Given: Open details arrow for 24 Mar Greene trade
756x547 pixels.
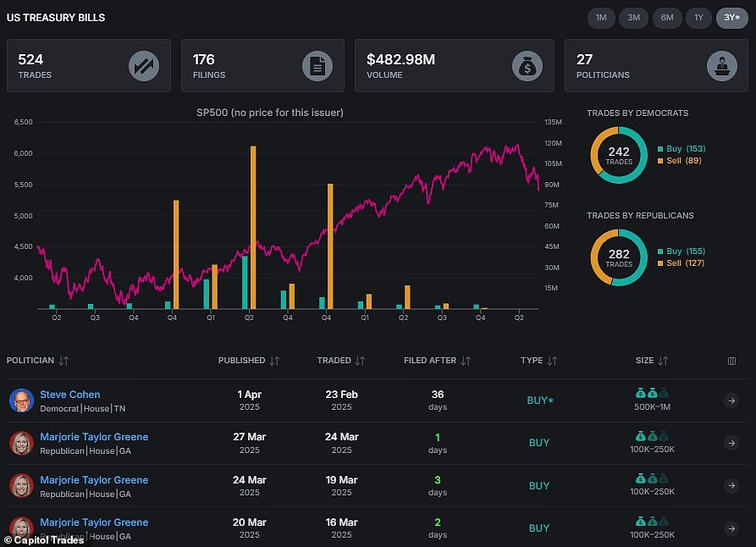Looking at the screenshot, I should [731, 486].
